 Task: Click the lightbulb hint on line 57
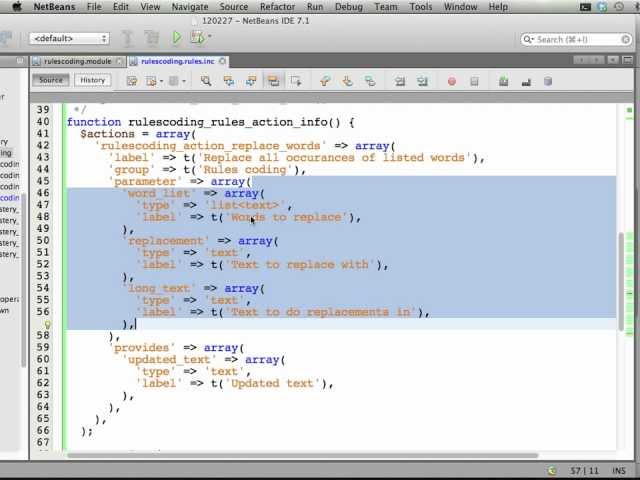click(47, 324)
